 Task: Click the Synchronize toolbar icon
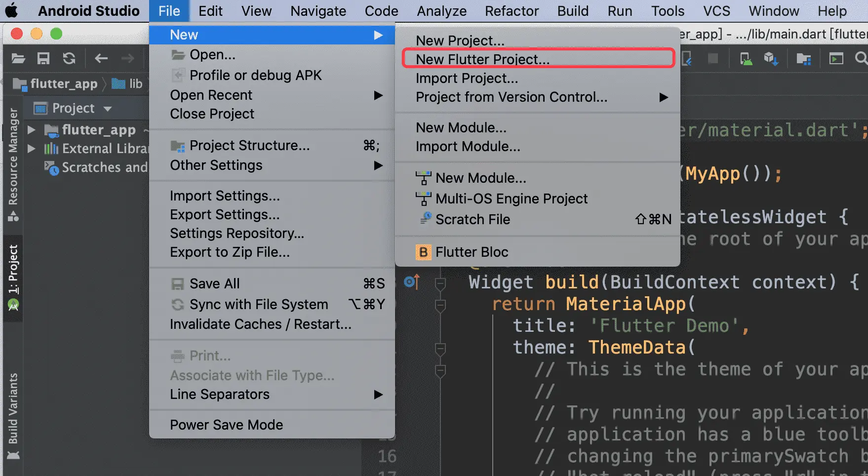point(69,59)
